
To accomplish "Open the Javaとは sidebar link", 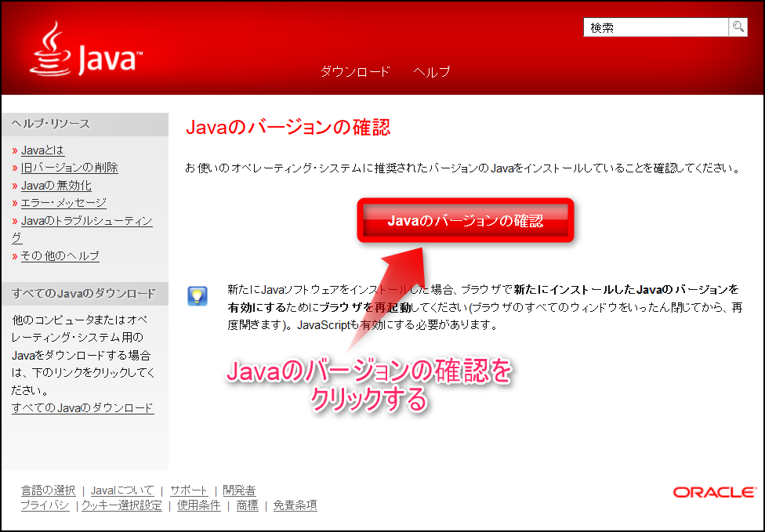I will pyautogui.click(x=42, y=150).
